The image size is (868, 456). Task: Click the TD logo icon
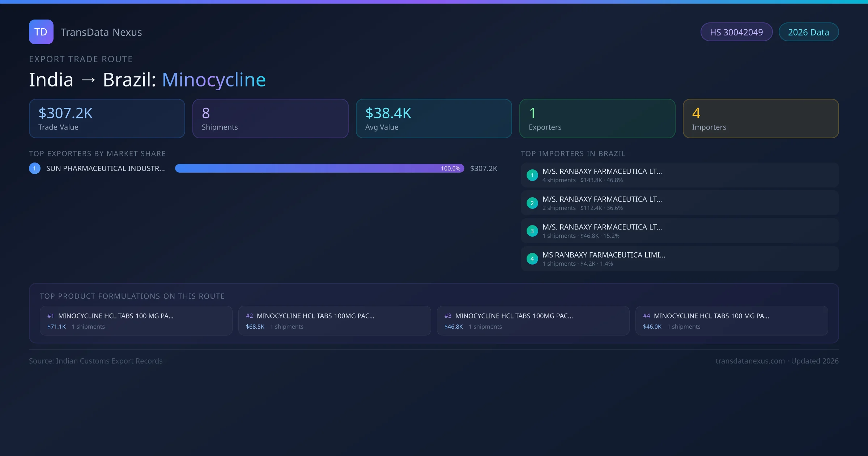[x=41, y=32]
